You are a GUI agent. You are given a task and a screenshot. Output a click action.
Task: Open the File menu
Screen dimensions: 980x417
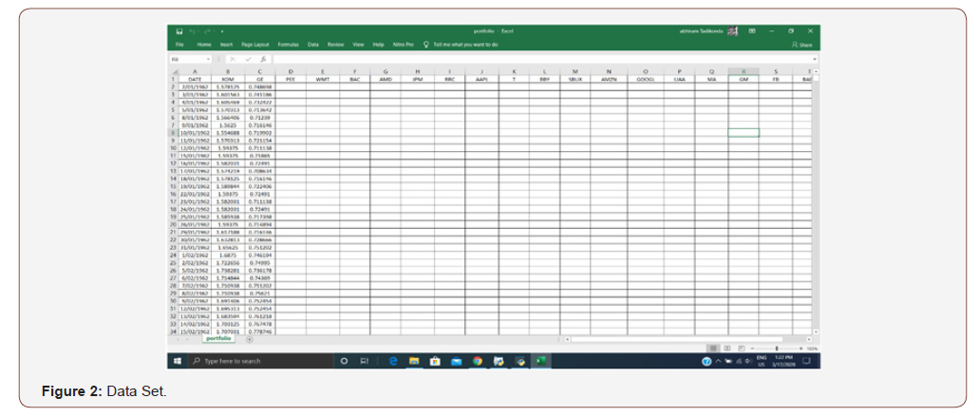(179, 45)
